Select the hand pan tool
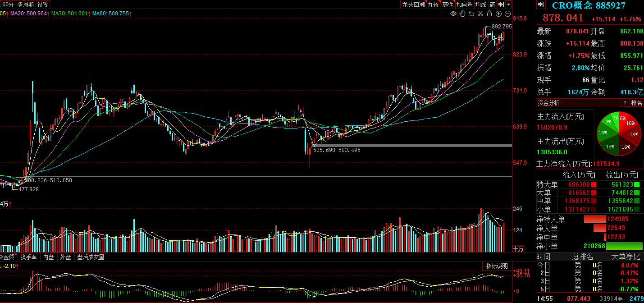 pos(462,14)
